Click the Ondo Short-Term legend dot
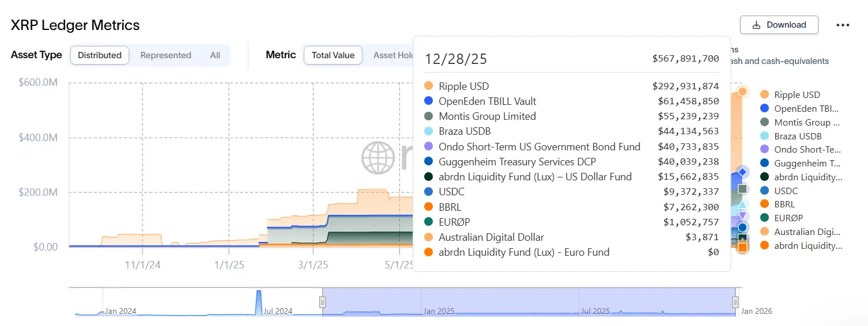868x326 pixels. coord(765,150)
